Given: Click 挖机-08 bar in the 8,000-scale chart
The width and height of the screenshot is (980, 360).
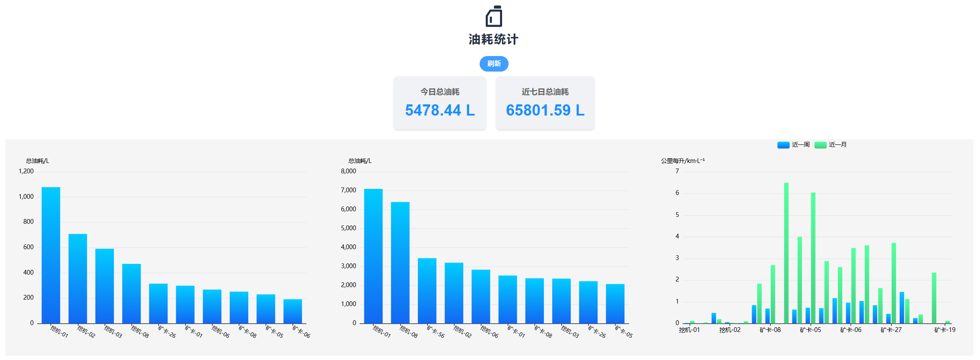Looking at the screenshot, I should click(x=400, y=263).
